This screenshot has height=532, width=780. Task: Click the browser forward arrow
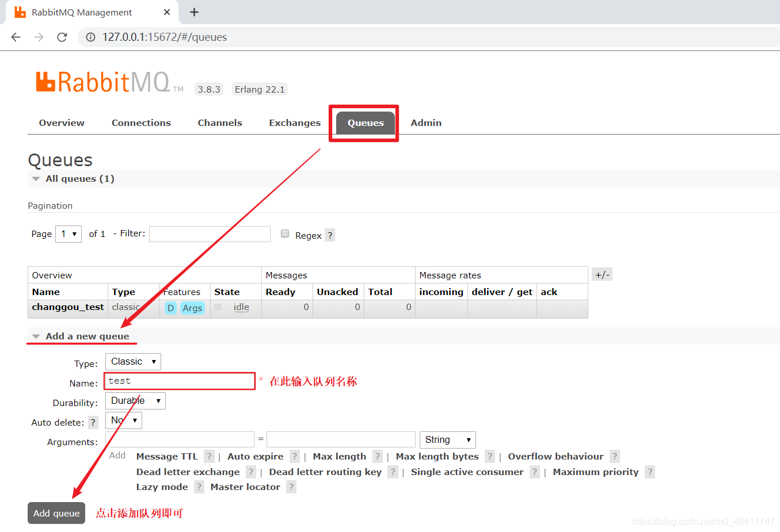(x=39, y=37)
